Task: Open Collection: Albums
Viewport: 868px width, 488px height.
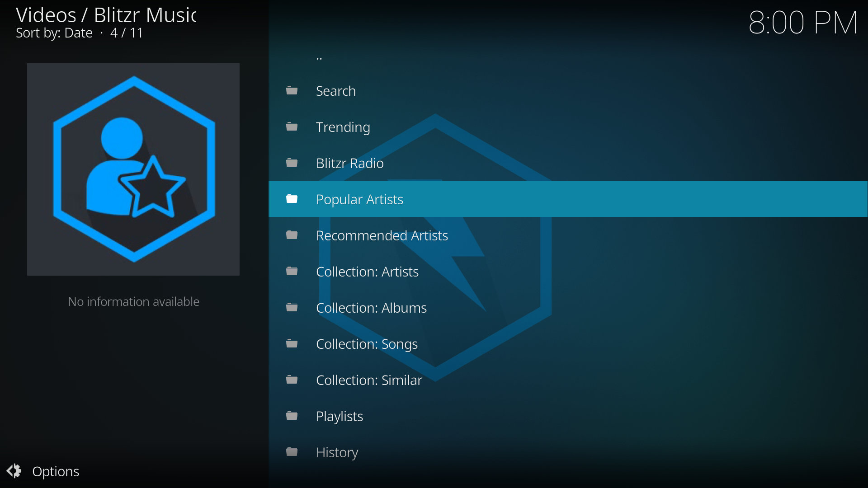Action: 371,308
